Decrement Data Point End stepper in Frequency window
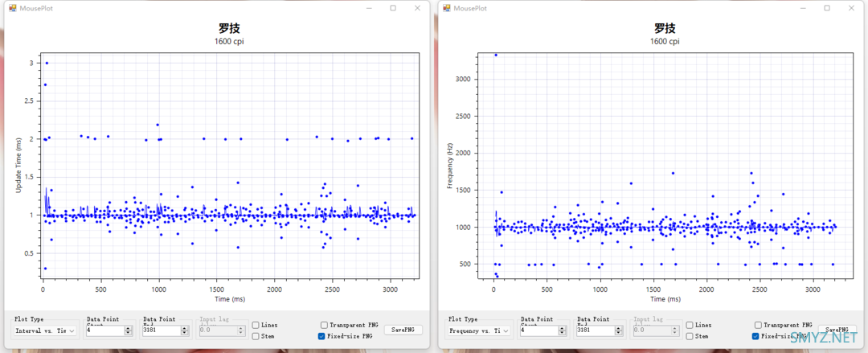868x353 pixels. click(619, 333)
